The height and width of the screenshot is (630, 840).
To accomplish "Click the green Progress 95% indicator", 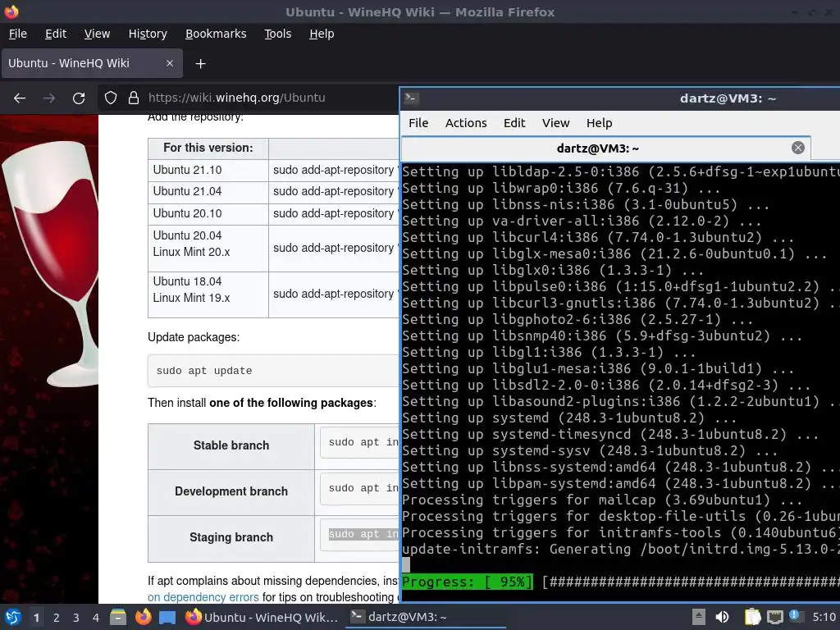I will (467, 582).
